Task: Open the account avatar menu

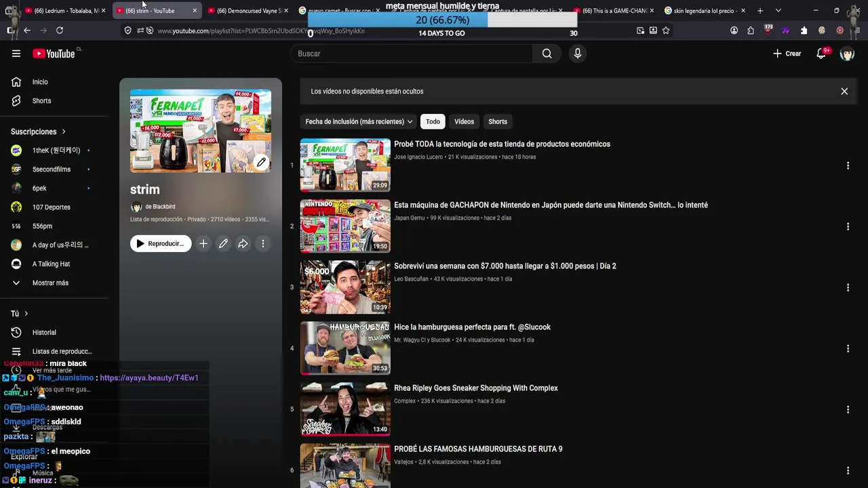Action: click(x=847, y=54)
